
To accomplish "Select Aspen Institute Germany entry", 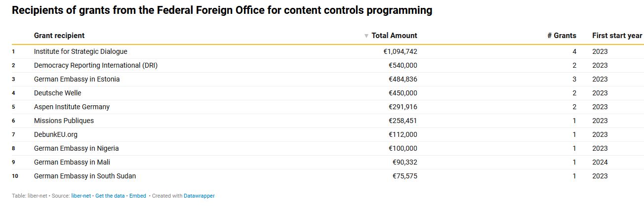I will tap(72, 107).
